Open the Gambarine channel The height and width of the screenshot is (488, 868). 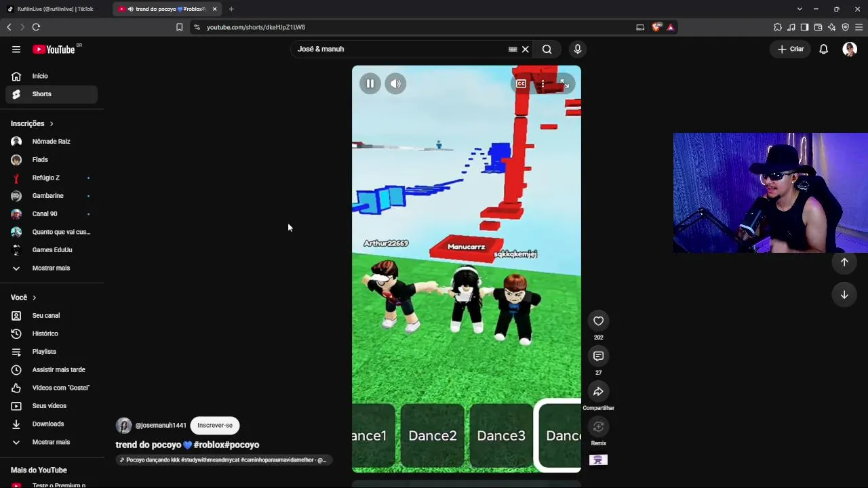click(x=52, y=196)
